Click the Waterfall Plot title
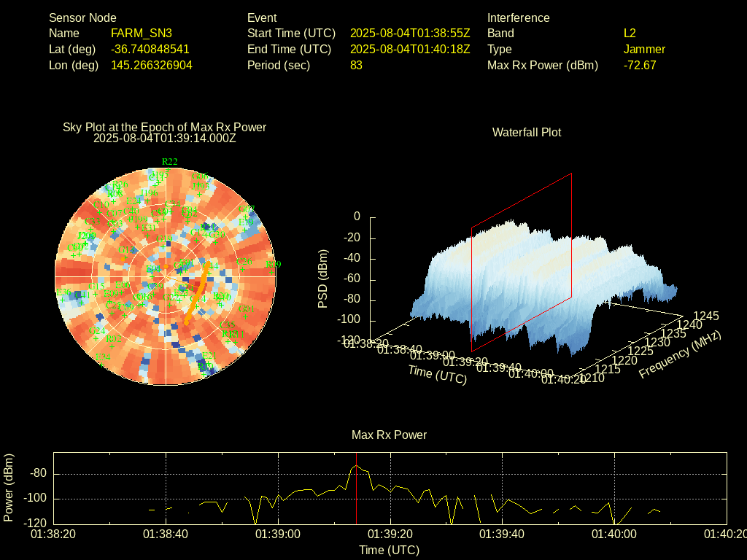This screenshot has height=560, width=747. [527, 133]
